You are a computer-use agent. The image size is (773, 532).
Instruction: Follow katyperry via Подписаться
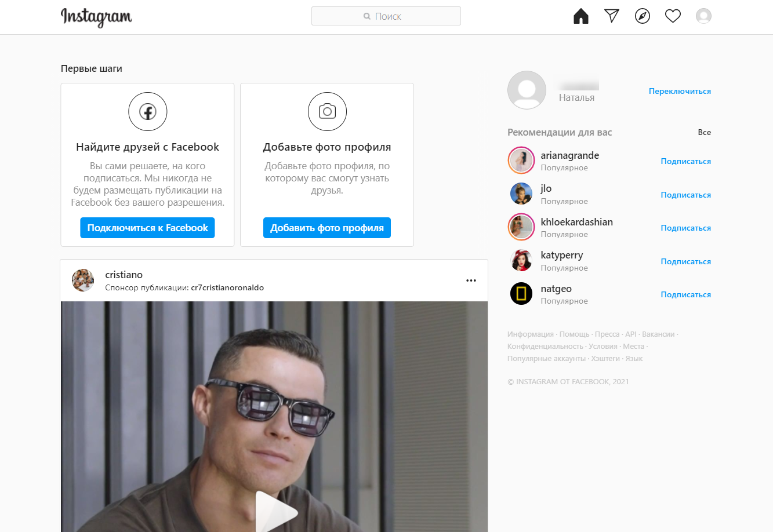click(685, 261)
